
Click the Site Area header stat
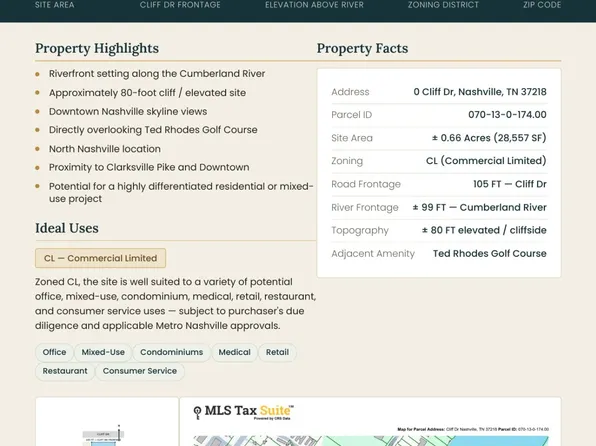point(55,5)
